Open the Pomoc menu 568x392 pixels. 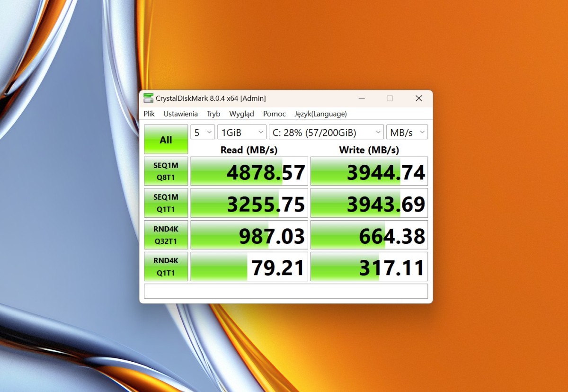pos(275,114)
